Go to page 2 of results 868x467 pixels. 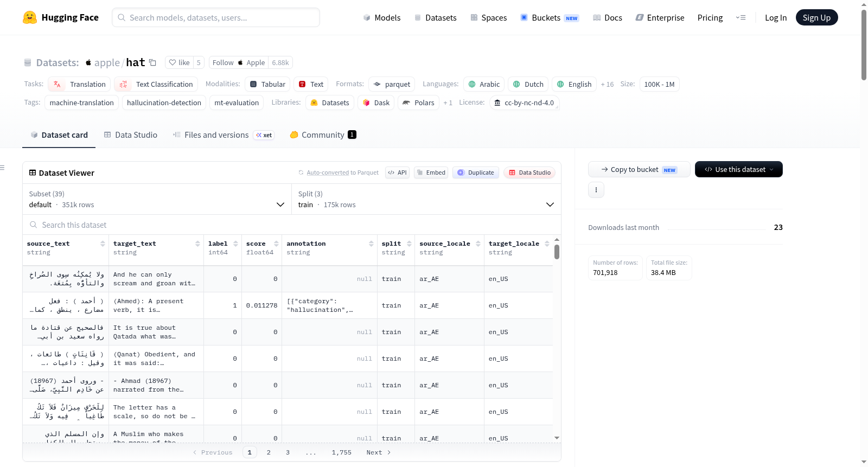click(269, 452)
